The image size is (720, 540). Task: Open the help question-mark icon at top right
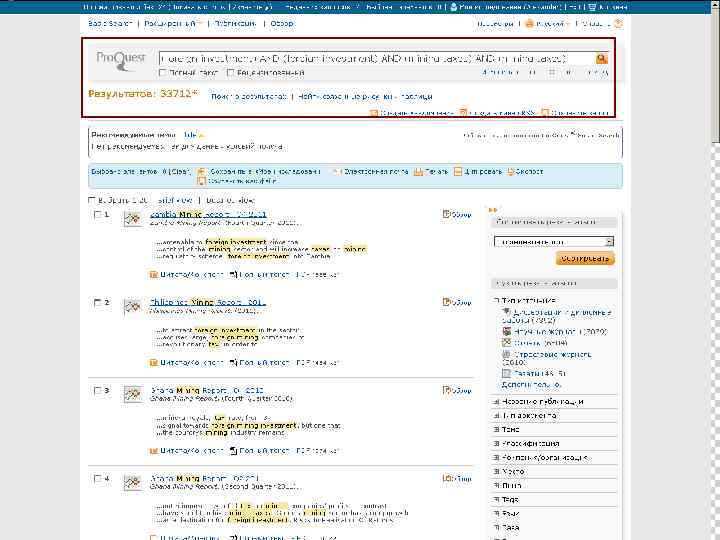[619, 23]
